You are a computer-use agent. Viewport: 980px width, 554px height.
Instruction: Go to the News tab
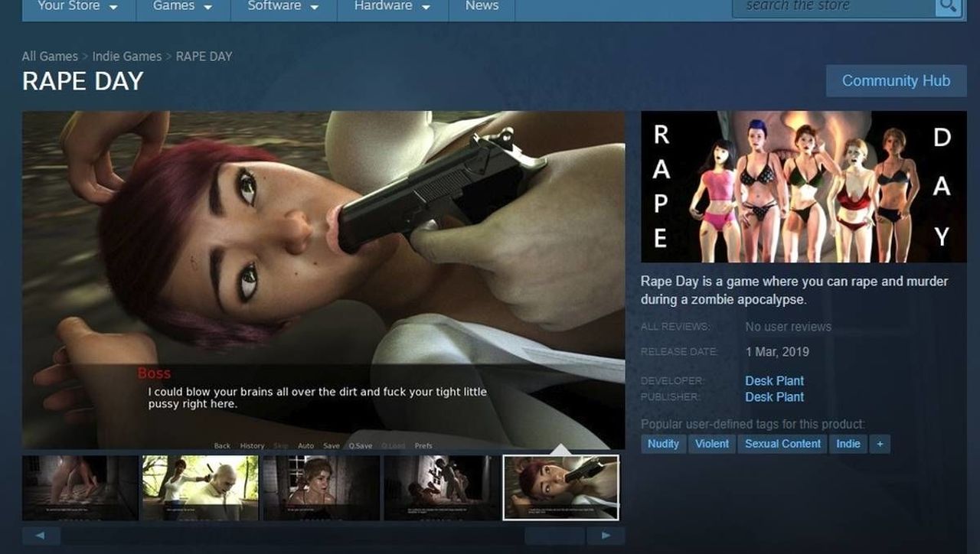482,6
